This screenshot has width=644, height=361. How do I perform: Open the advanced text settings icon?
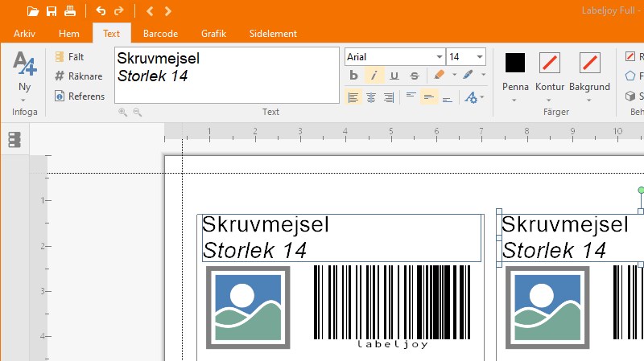pos(471,97)
